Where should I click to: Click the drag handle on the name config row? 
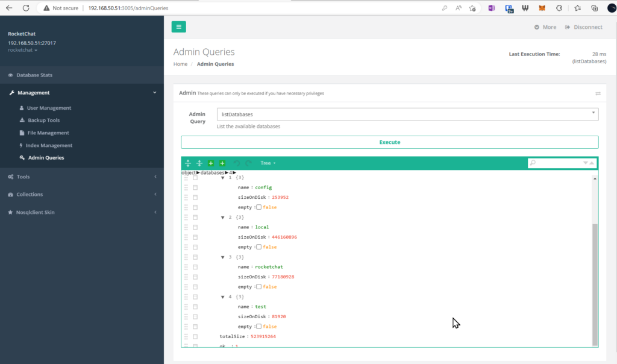(x=186, y=187)
